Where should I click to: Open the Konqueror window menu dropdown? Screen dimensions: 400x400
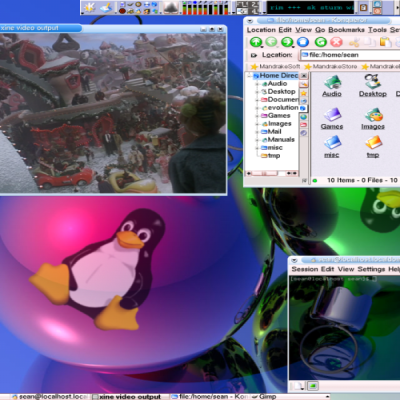coord(250,21)
